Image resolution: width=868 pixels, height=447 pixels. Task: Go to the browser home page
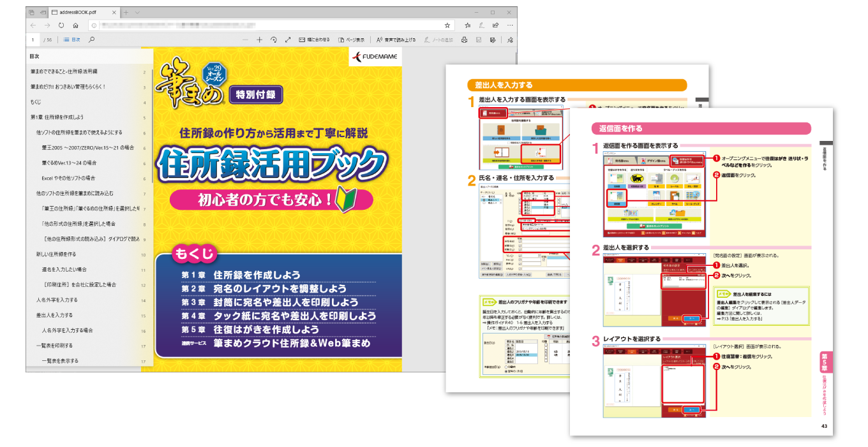click(x=76, y=26)
